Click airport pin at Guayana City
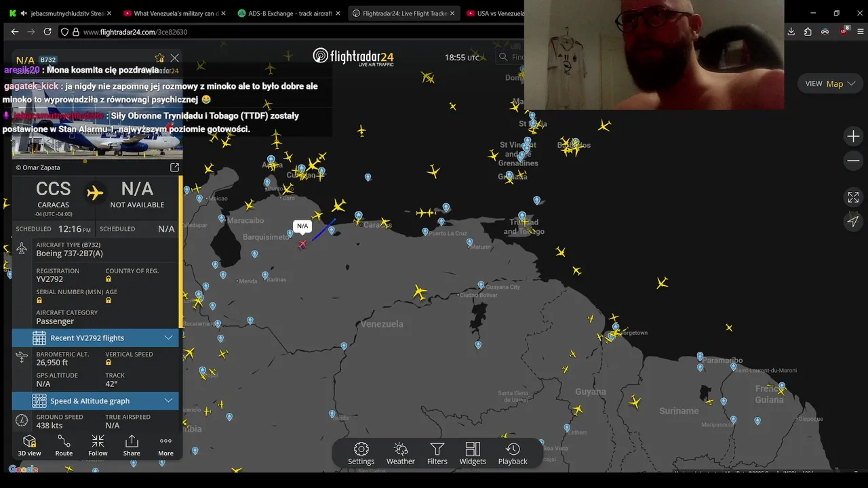Viewport: 868px width, 488px height. pyautogui.click(x=481, y=285)
